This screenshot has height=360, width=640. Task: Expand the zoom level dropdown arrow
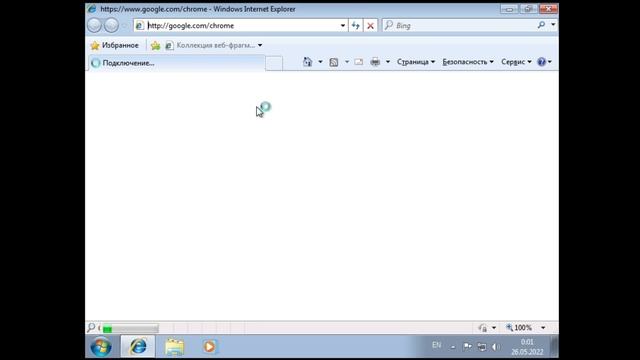point(543,328)
